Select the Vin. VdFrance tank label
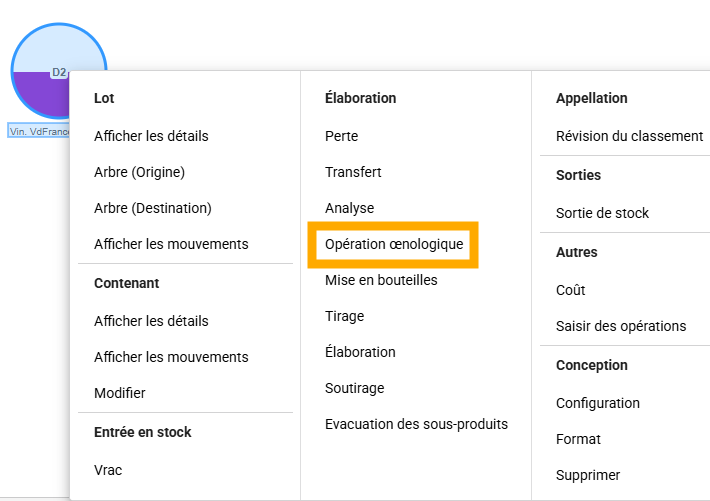 click(x=38, y=131)
